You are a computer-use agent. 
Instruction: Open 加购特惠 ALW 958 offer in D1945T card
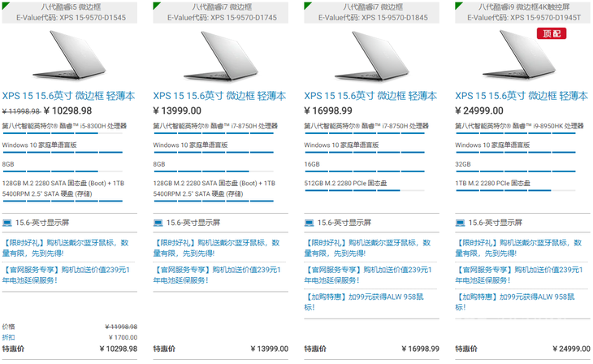click(515, 302)
